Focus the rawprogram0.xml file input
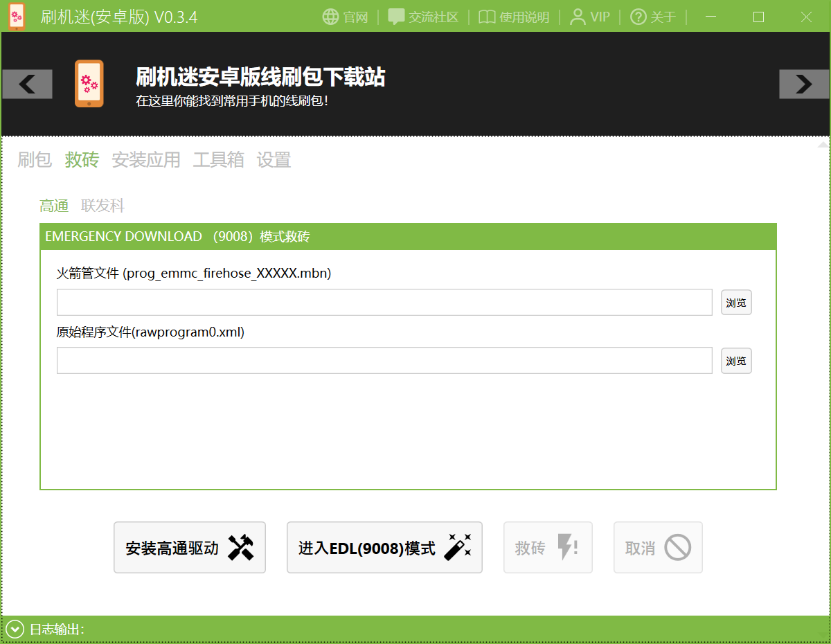Screen dimensions: 831x644 click(x=384, y=360)
